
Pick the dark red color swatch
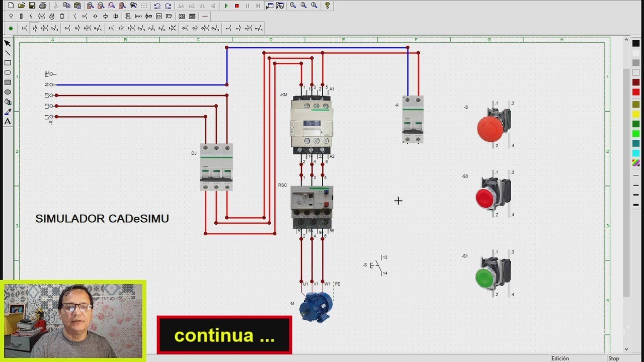pyautogui.click(x=636, y=82)
